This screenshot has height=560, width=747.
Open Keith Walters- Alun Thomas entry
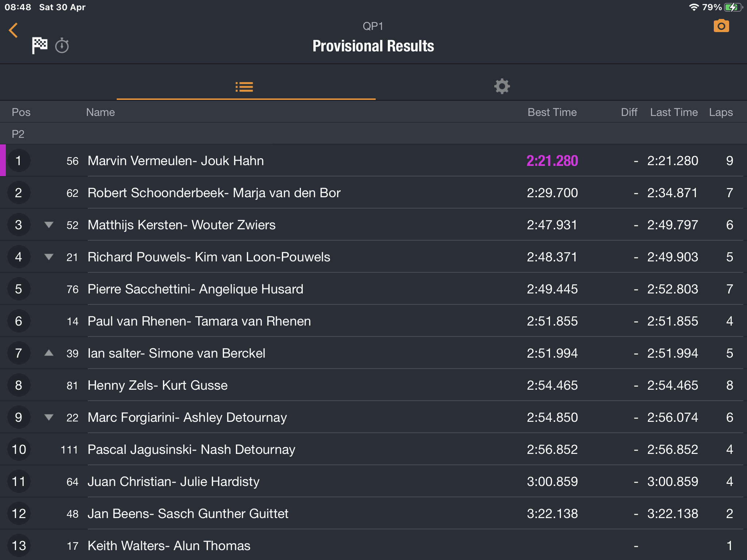[373, 545]
